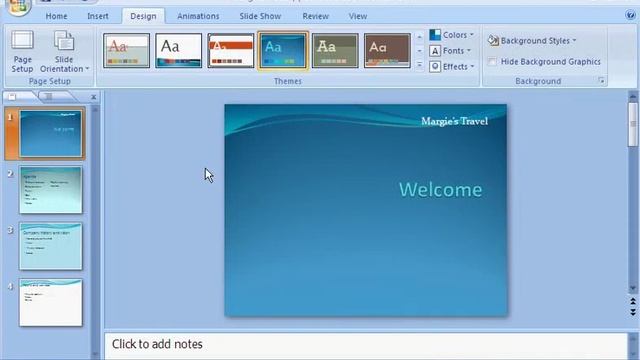640x360 pixels.
Task: Apply the white theme with black Aa
Action: coord(178,51)
